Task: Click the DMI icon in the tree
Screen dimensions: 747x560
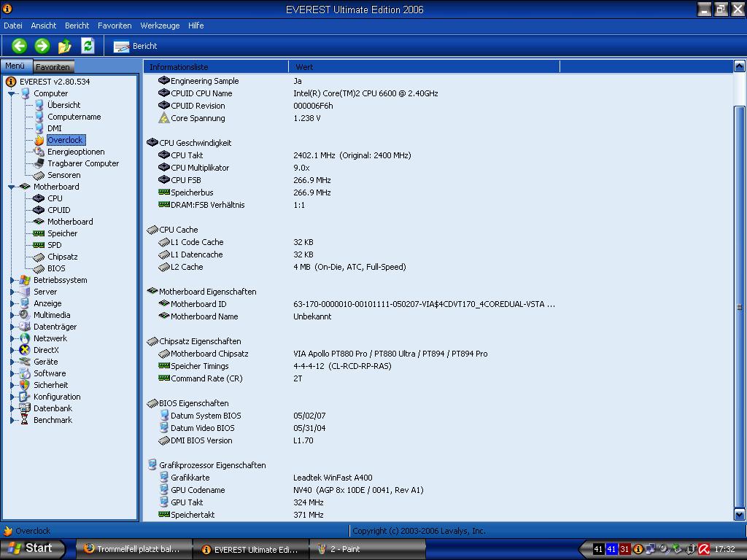Action: [39, 128]
